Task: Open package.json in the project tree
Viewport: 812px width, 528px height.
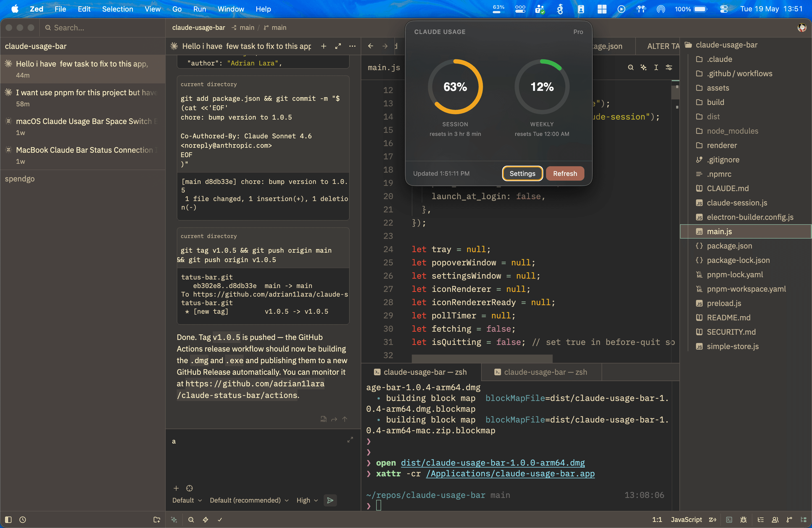Action: pyautogui.click(x=729, y=245)
